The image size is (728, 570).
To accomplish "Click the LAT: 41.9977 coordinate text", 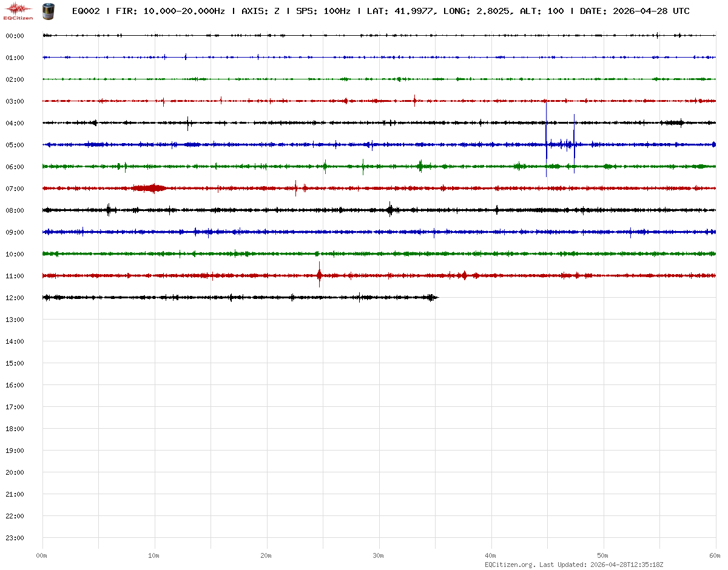I will coord(401,11).
